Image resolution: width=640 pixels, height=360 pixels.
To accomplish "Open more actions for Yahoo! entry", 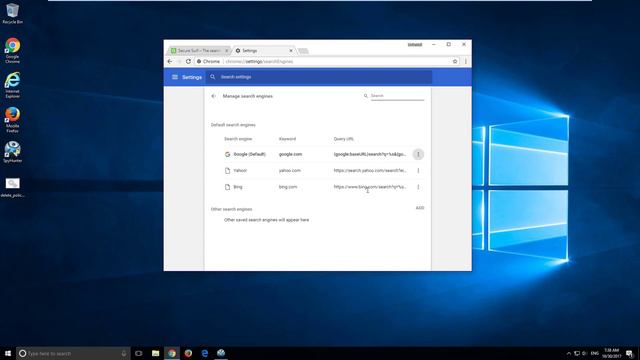I will (x=418, y=171).
